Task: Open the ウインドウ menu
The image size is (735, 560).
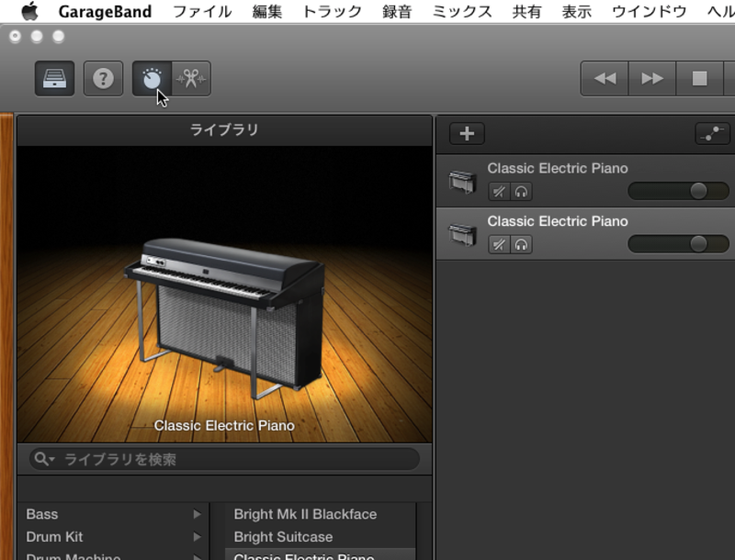Action: 650,11
